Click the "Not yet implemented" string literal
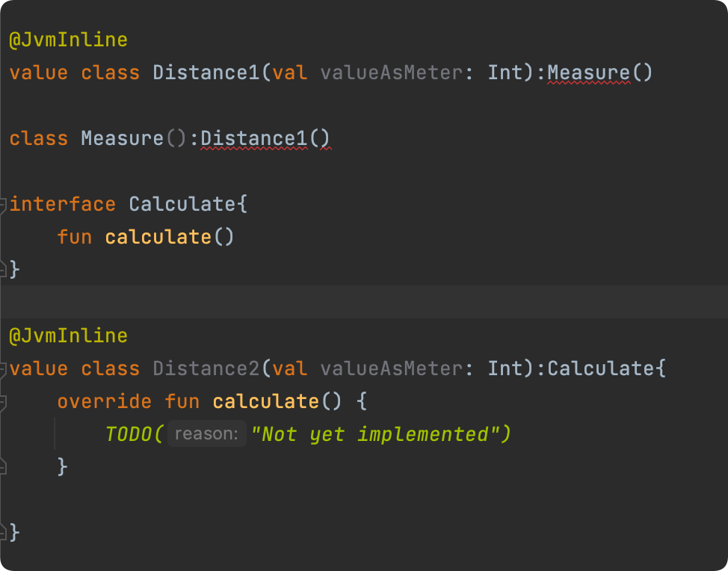This screenshot has width=728, height=571. tap(374, 434)
